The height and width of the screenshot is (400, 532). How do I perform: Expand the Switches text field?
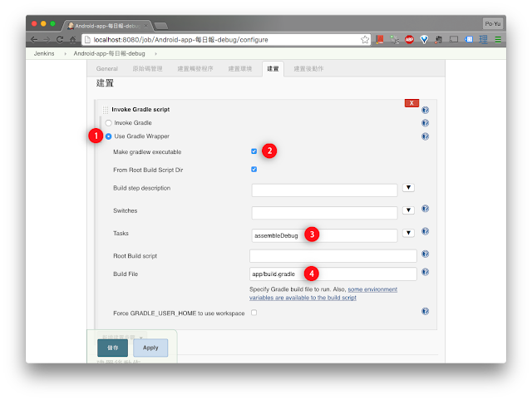(x=408, y=210)
